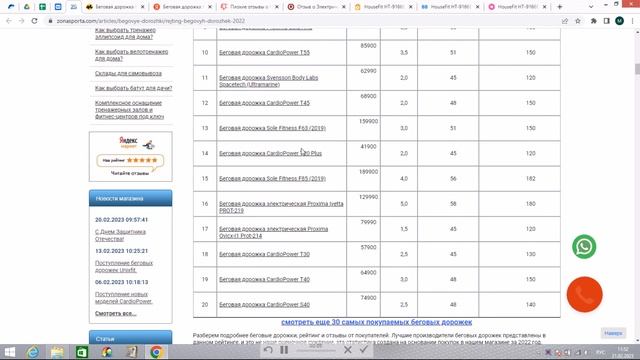Open the 'Комплексное оснащение тренажерных залов' link

coord(129,110)
